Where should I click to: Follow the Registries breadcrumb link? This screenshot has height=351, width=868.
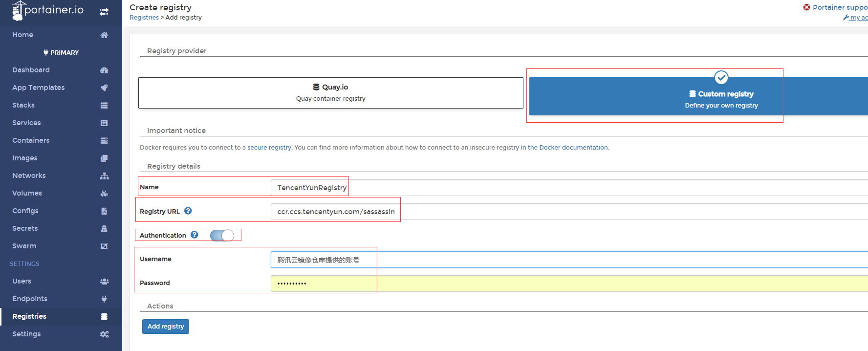[144, 18]
